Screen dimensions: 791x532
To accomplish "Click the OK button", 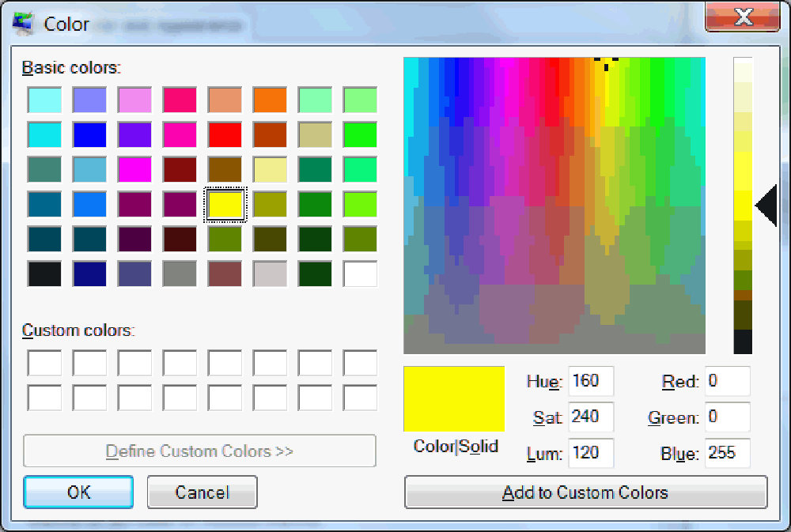I will [x=78, y=492].
